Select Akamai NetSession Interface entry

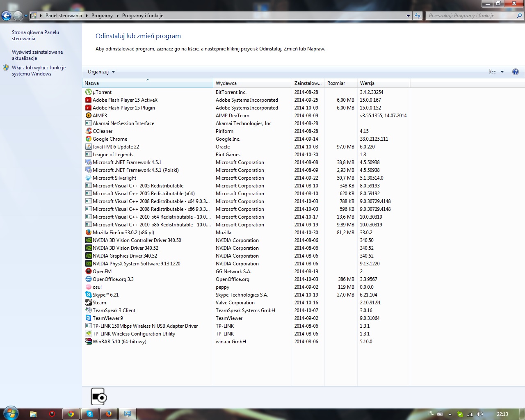click(246, 123)
